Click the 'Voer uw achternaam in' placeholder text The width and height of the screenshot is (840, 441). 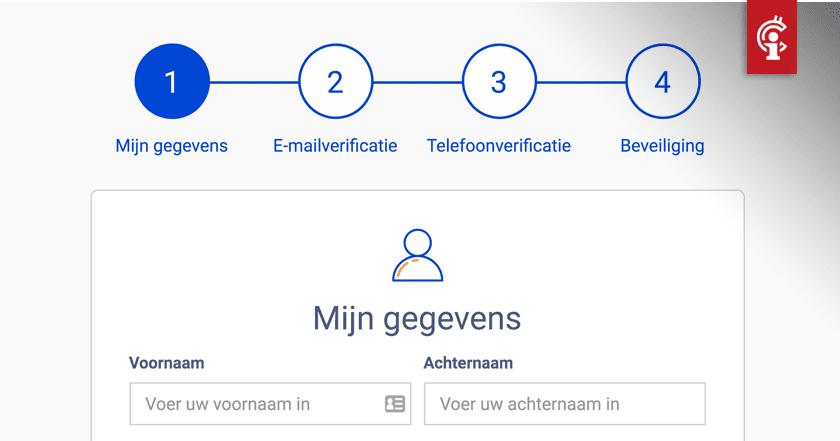[529, 404]
